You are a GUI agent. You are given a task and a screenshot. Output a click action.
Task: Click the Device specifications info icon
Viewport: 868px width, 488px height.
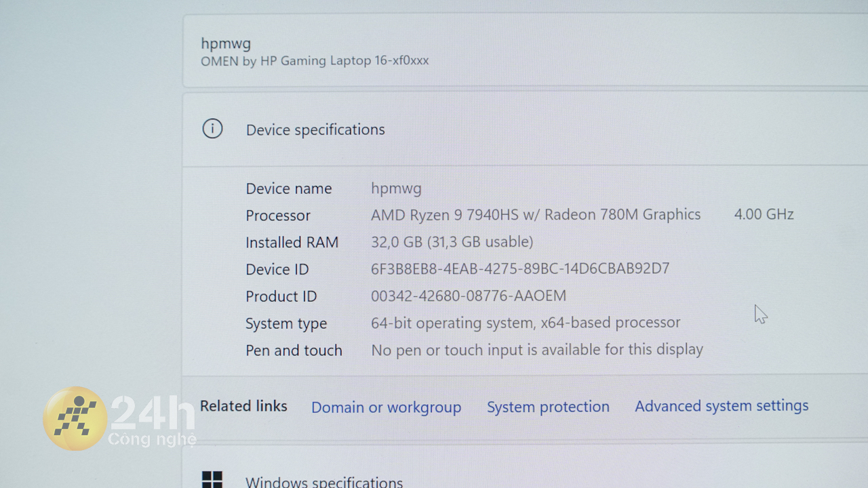point(212,129)
